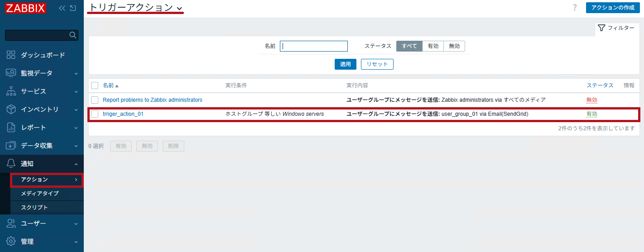Image resolution: width=644 pixels, height=252 pixels.
Task: Click the レポート report icon
Action: click(x=11, y=127)
